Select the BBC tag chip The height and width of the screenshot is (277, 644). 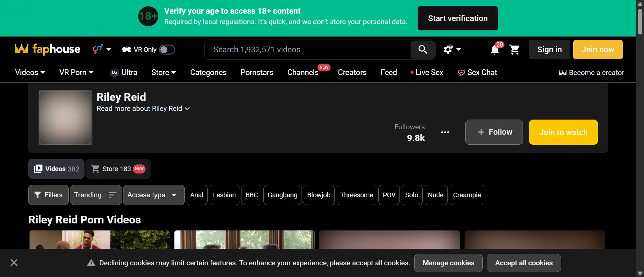(252, 195)
